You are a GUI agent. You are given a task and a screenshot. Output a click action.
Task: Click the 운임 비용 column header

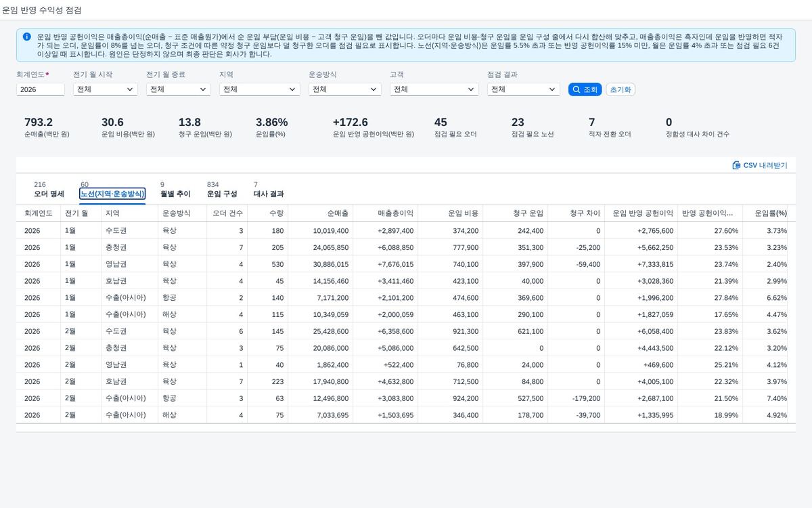[451, 213]
